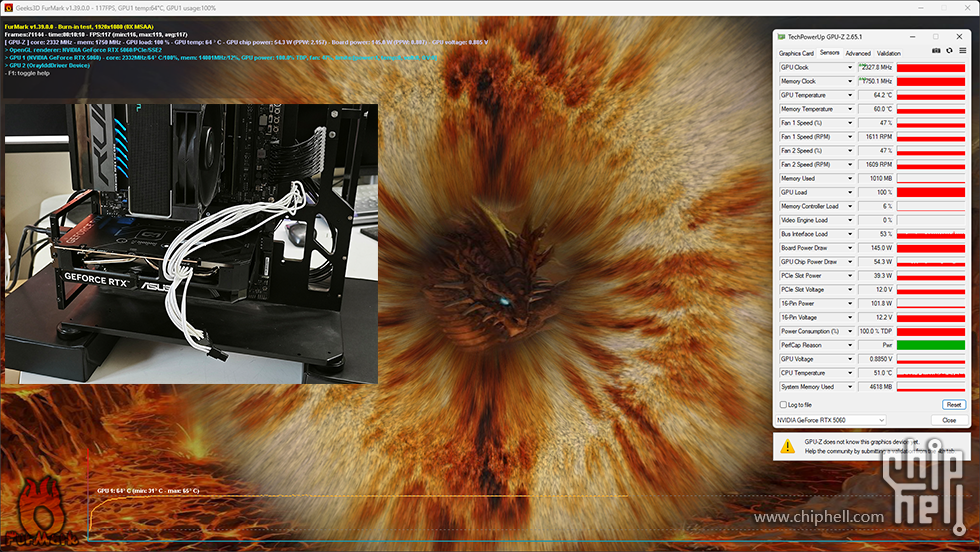The height and width of the screenshot is (552, 980).
Task: Click the 0.8850 V GPU voltage value
Action: 881,359
